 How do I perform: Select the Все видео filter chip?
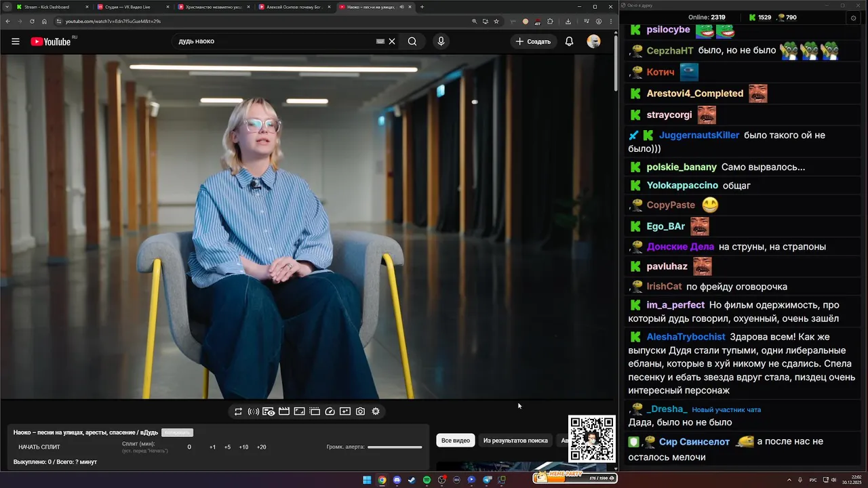coord(456,441)
